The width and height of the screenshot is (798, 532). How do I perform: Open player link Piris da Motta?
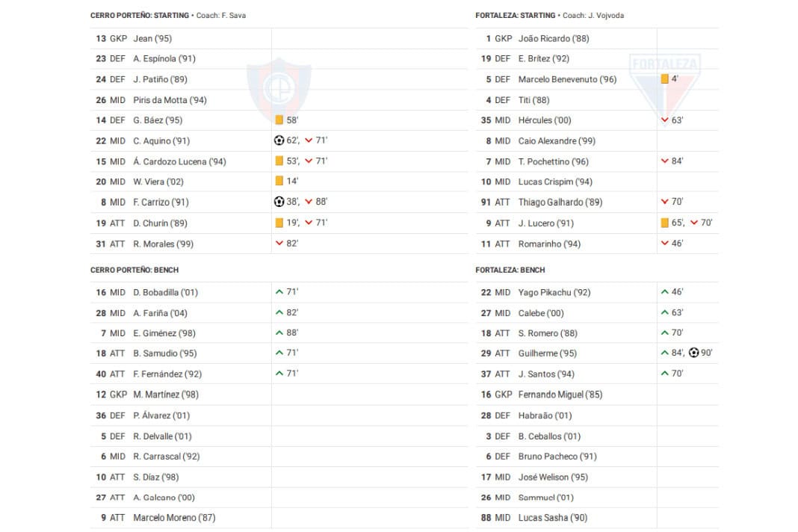pos(170,99)
